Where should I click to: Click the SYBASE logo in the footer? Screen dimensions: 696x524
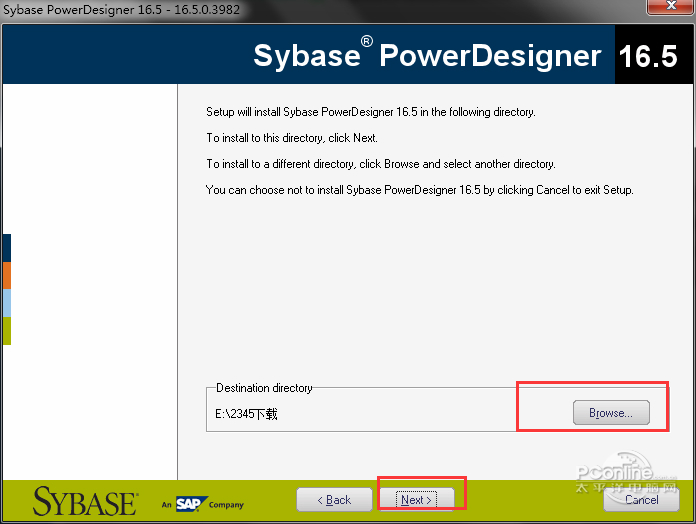[85, 501]
